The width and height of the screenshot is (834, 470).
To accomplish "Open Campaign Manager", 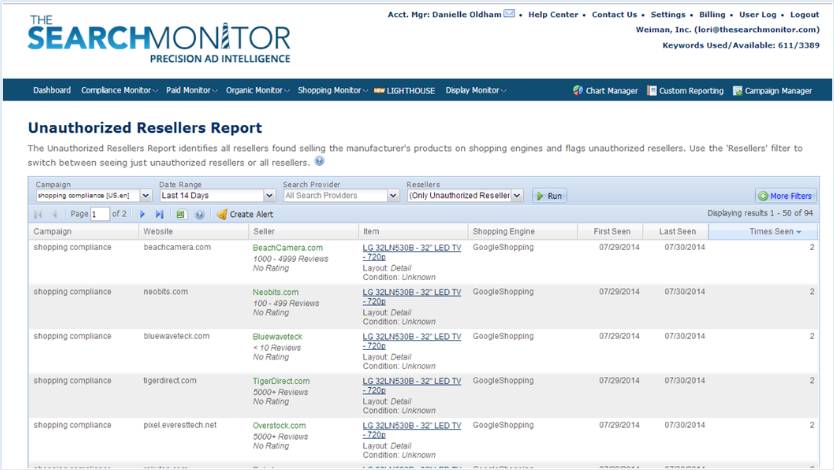I will (x=772, y=91).
